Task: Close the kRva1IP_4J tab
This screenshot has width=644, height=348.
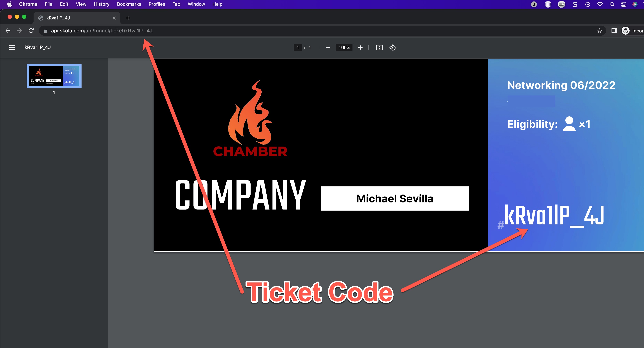Action: coord(114,18)
